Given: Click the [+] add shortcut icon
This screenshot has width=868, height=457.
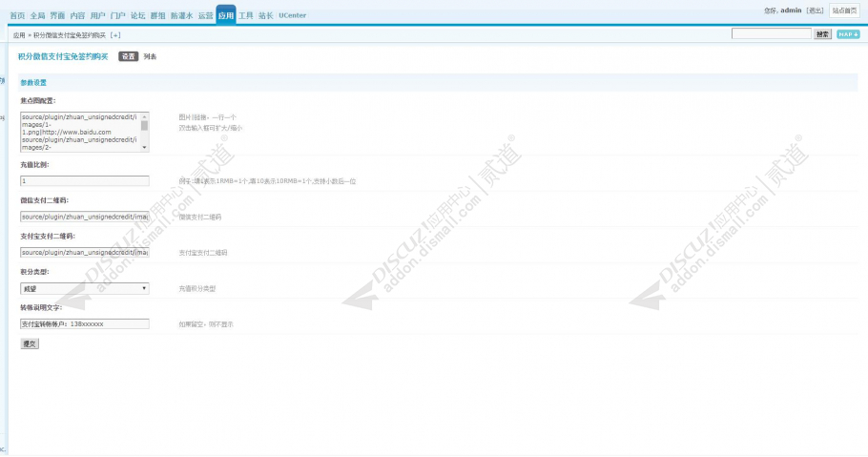Looking at the screenshot, I should (115, 34).
